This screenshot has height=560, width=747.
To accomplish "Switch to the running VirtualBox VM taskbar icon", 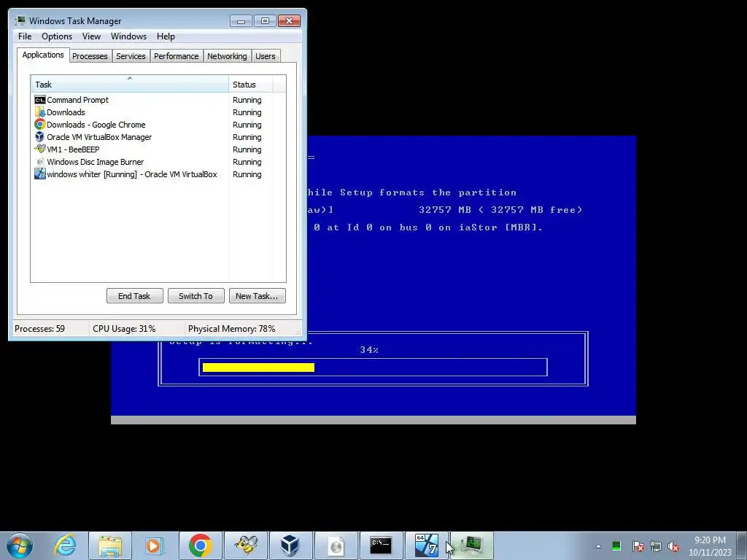I will click(426, 545).
